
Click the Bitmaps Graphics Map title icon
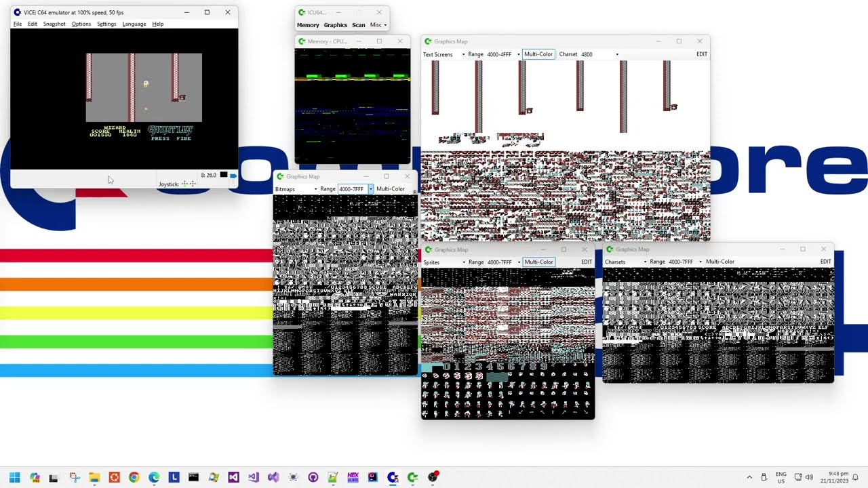point(280,177)
